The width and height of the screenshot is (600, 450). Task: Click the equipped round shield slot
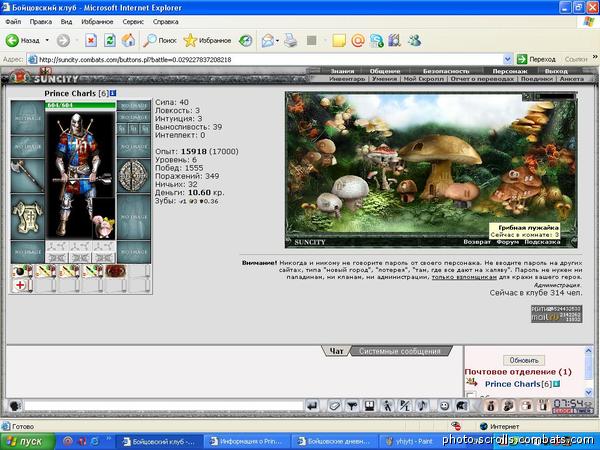133,176
